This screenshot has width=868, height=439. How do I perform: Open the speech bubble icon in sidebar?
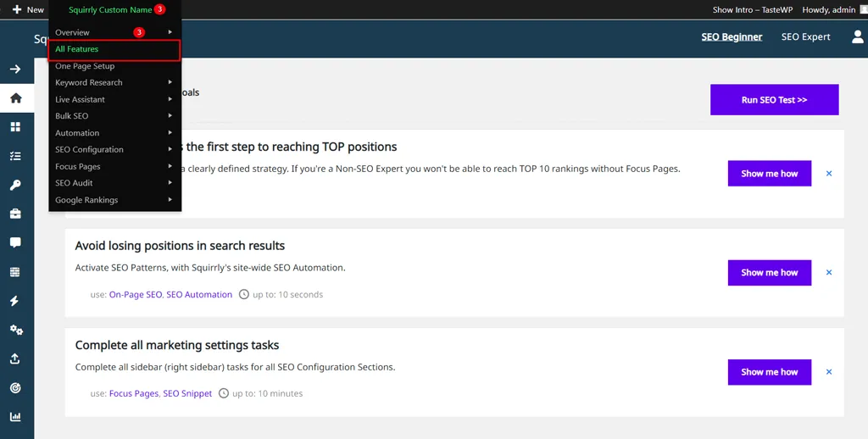15,242
